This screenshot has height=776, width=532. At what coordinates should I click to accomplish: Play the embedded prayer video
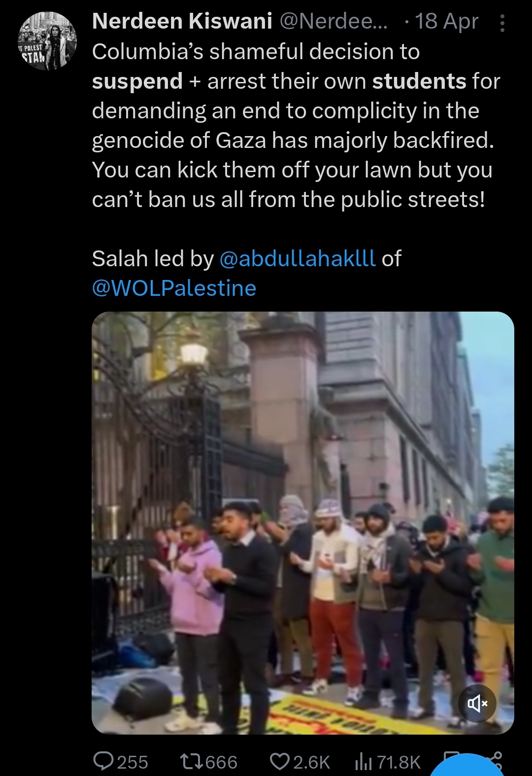303,523
